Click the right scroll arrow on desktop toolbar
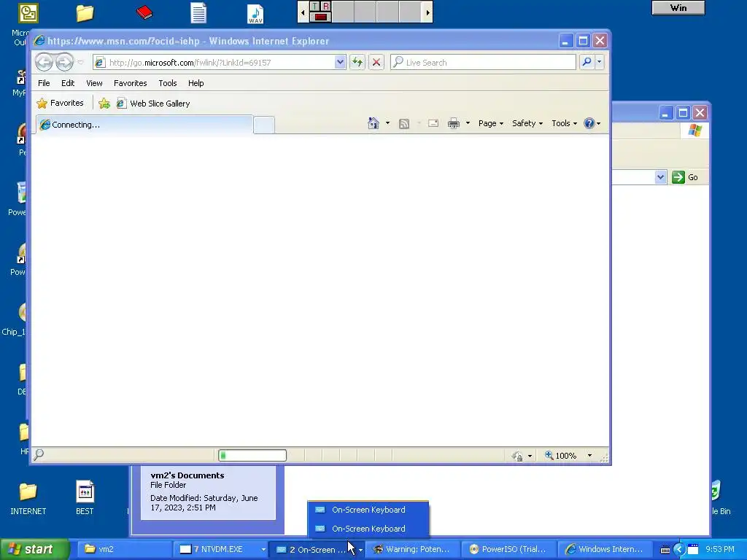Image resolution: width=747 pixels, height=560 pixels. [x=427, y=12]
